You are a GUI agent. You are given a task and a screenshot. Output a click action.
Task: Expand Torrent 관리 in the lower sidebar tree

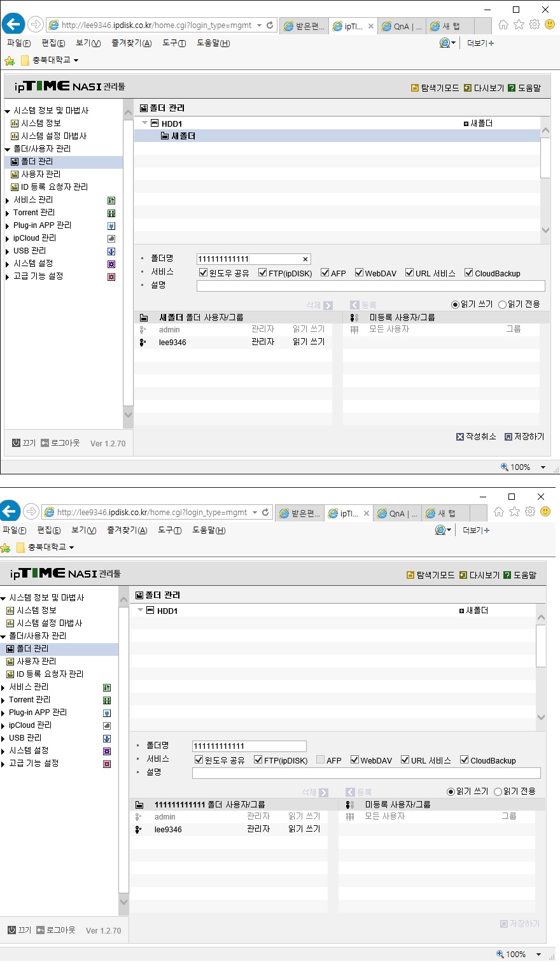click(x=3, y=700)
